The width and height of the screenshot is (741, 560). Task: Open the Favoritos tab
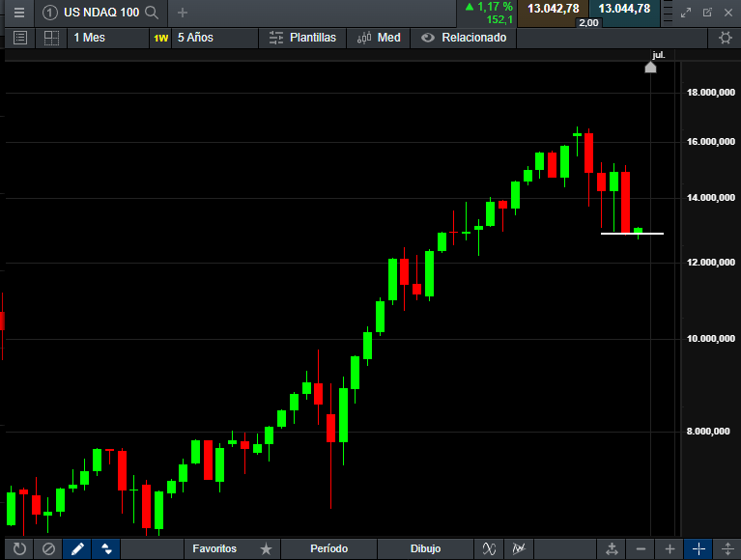pyautogui.click(x=214, y=548)
